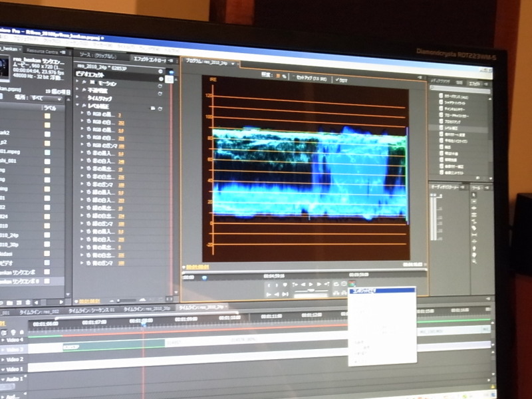This screenshot has height=399, width=532.
Task: Select the Razor tool
Action: 474,228
